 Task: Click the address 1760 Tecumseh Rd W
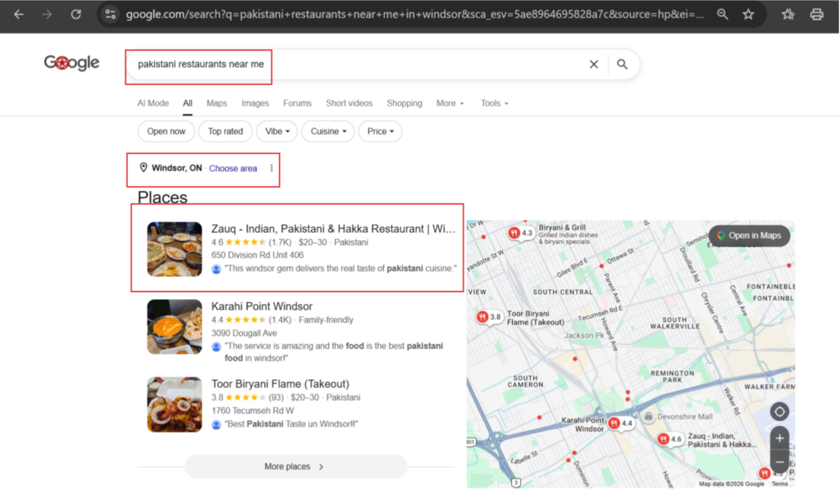(253, 411)
